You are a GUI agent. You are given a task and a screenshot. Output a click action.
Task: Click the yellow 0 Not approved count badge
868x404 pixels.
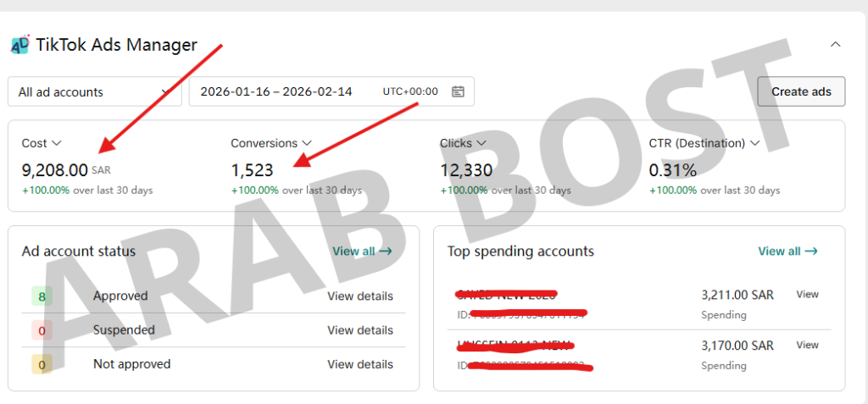(x=42, y=365)
